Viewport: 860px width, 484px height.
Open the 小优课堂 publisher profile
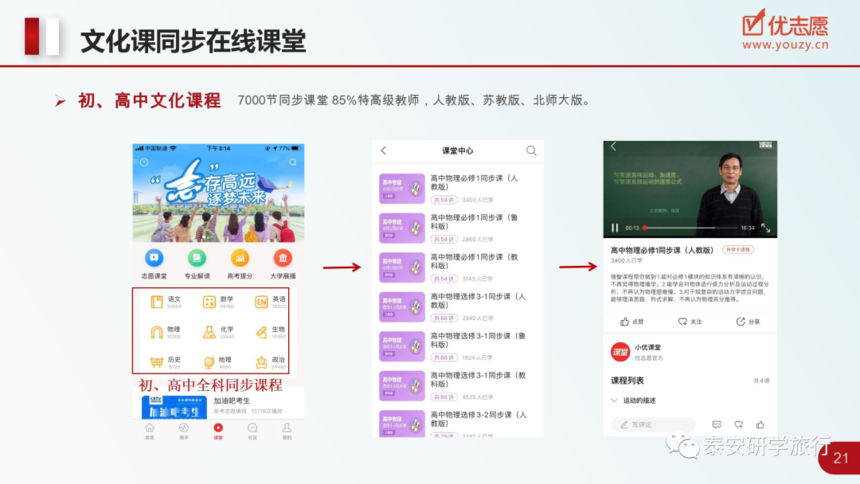tap(637, 352)
